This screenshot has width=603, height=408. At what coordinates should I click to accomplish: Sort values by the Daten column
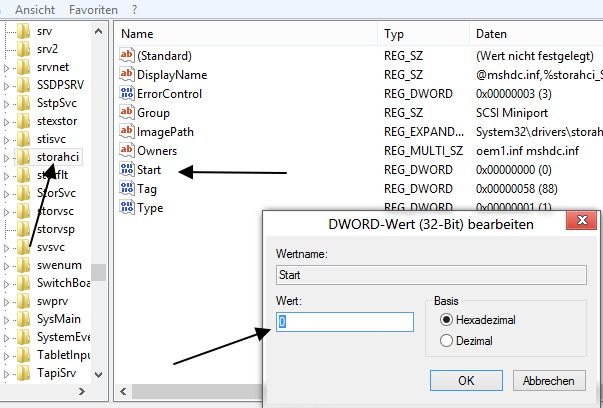[x=536, y=34]
